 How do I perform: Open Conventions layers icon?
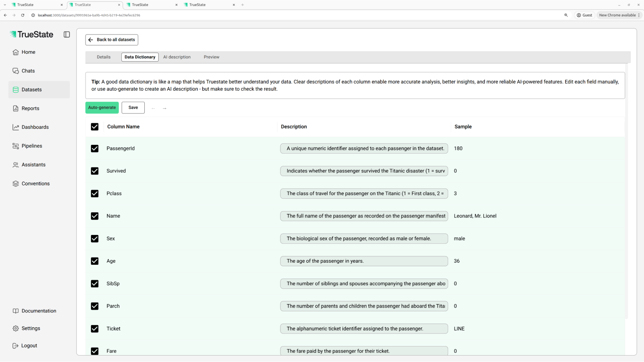[x=15, y=184]
